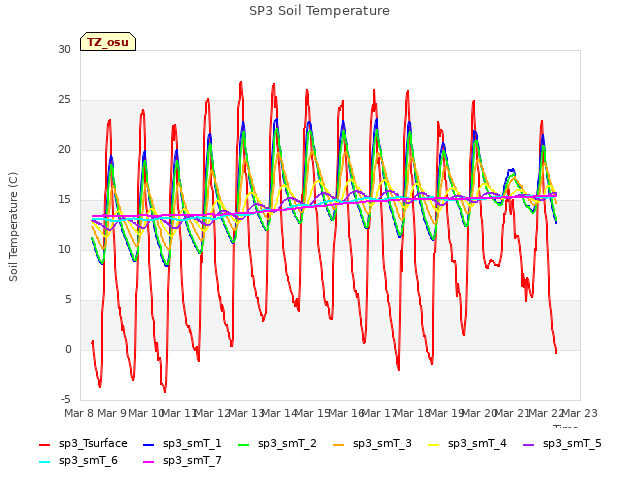Click the Mar 23 x-axis tick label

(x=580, y=413)
